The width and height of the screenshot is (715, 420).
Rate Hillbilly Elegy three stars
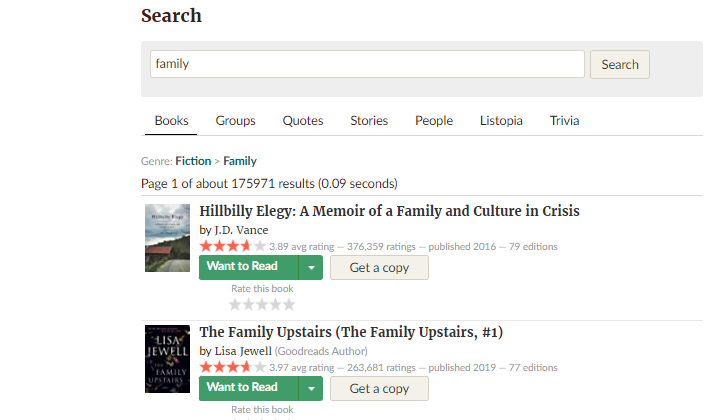click(x=262, y=304)
